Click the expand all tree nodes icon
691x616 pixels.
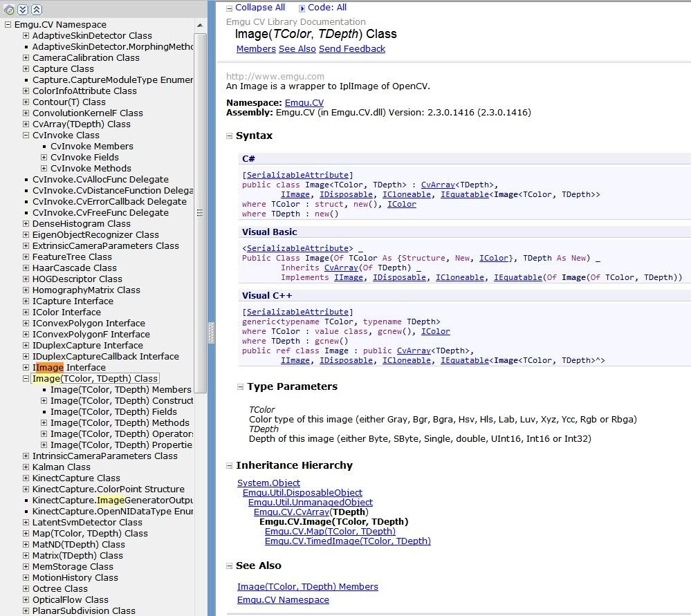click(23, 9)
